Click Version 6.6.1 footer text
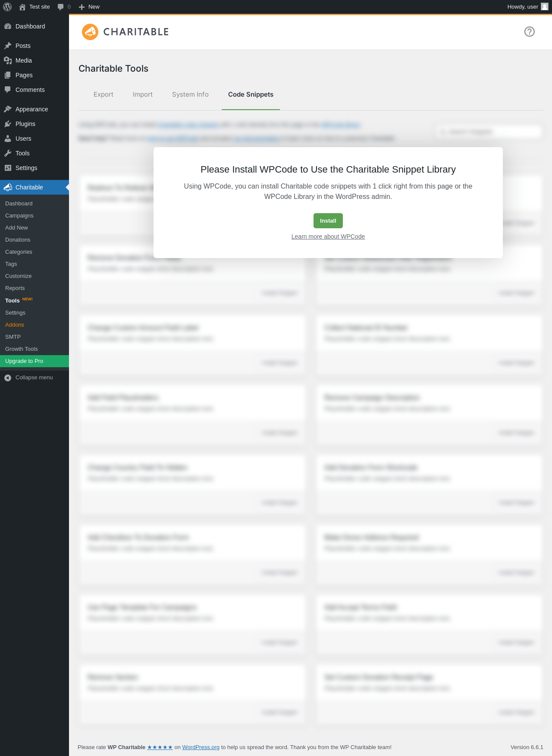The image size is (552, 756). [x=527, y=747]
